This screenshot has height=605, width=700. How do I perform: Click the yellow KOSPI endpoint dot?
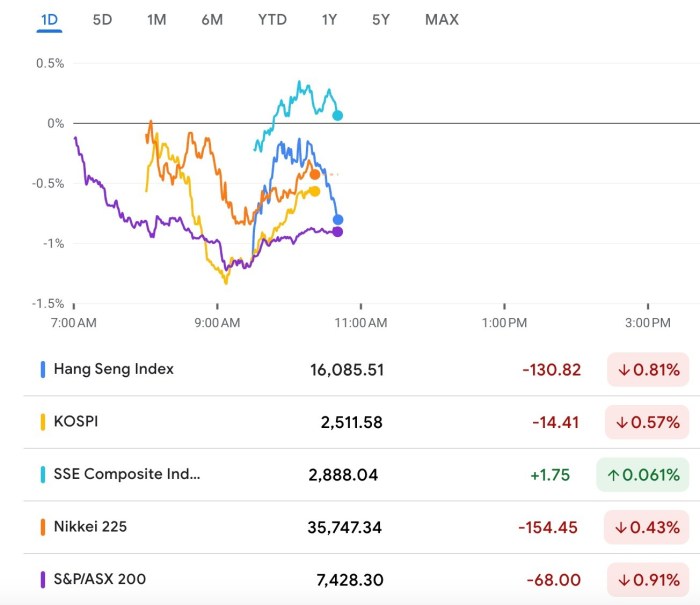pos(315,192)
